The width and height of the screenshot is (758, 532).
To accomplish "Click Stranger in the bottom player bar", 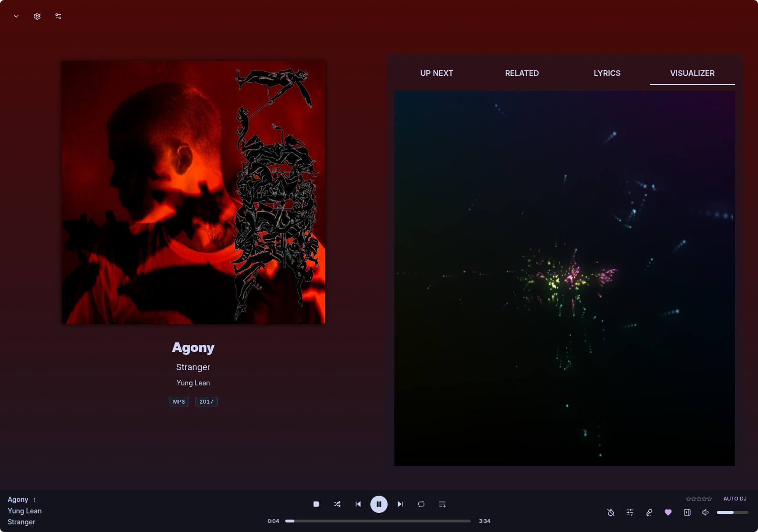I will coord(22,522).
